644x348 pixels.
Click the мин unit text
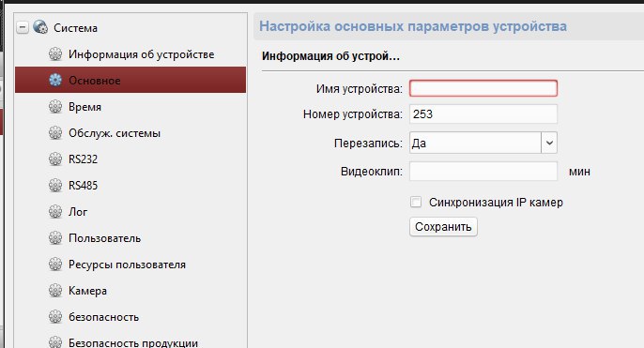(579, 172)
